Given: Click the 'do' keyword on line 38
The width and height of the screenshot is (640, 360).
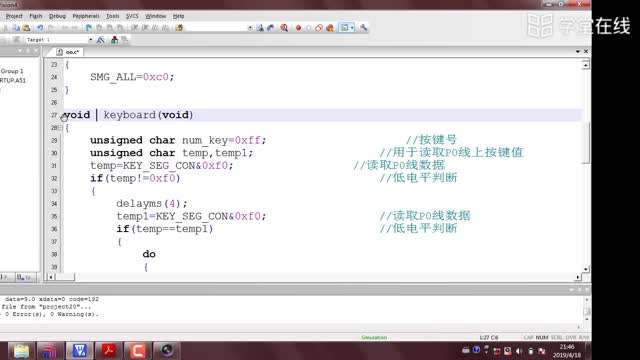Looking at the screenshot, I should [x=149, y=254].
